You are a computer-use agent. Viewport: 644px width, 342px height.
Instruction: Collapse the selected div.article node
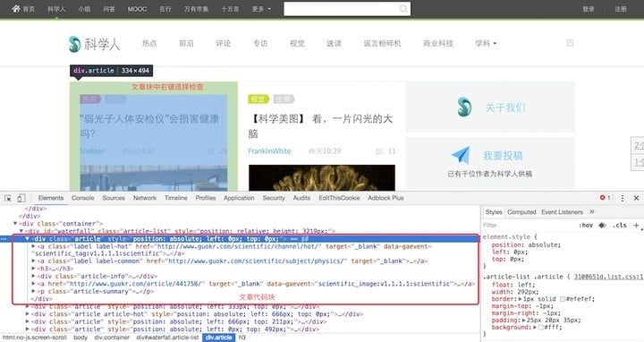coord(28,238)
